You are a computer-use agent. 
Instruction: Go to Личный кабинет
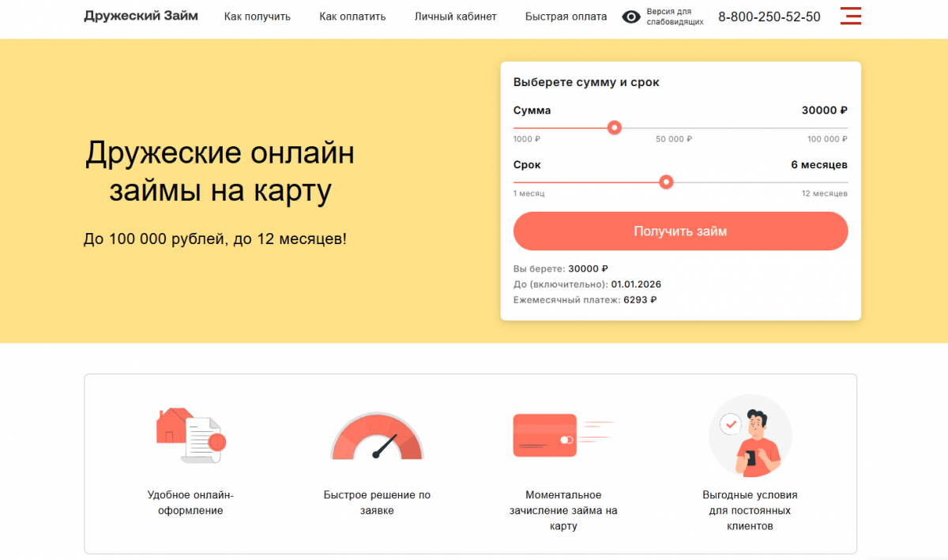tap(456, 17)
